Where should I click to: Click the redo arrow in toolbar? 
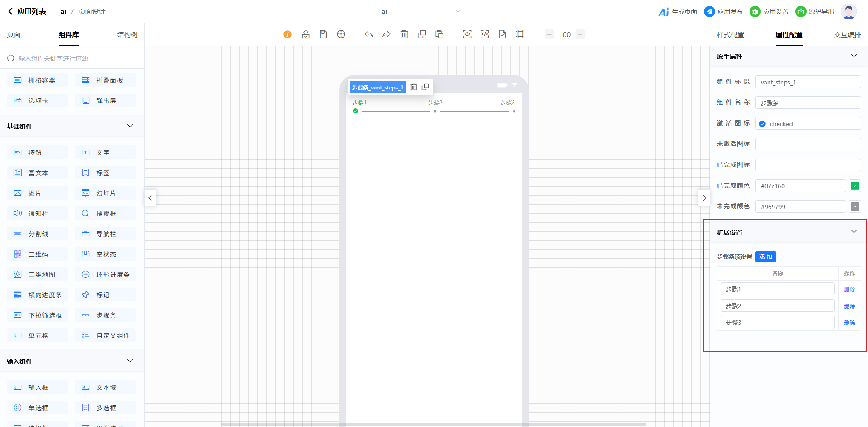click(386, 34)
